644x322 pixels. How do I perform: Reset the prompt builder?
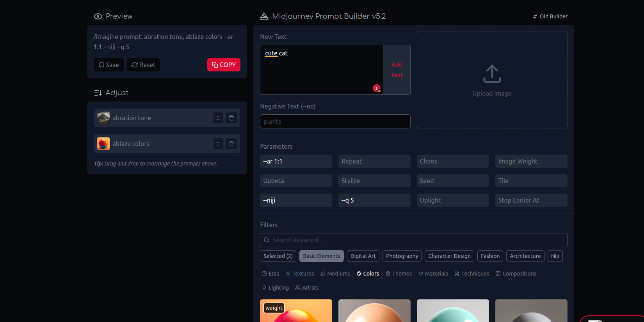click(x=143, y=65)
